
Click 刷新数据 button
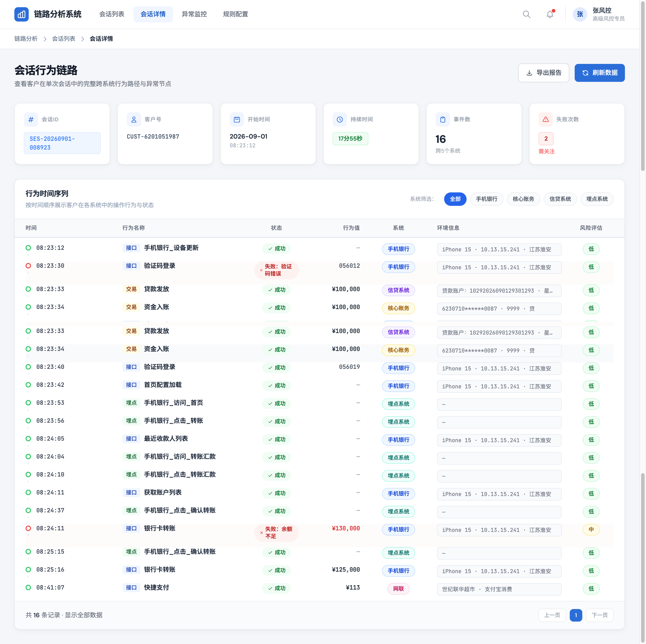pos(600,73)
